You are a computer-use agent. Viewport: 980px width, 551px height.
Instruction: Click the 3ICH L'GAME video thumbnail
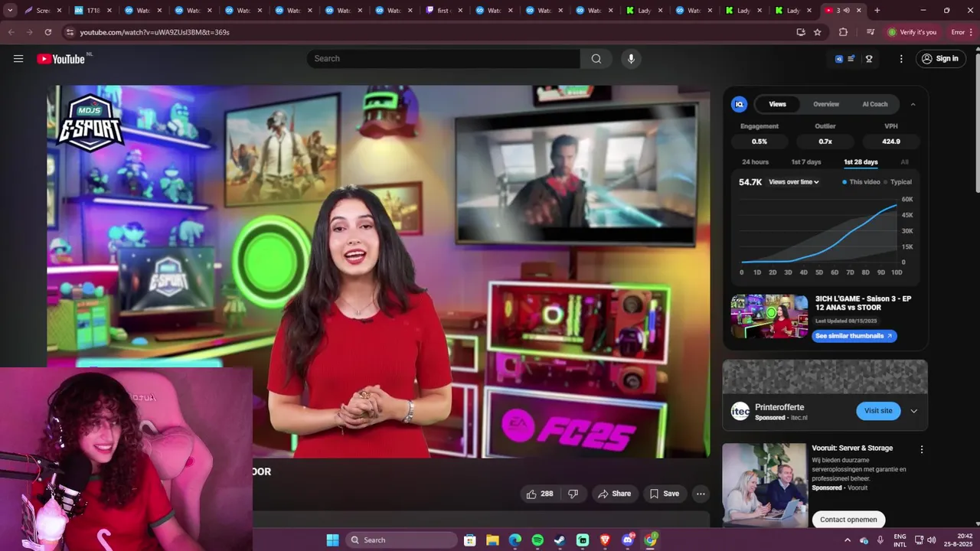pyautogui.click(x=769, y=317)
